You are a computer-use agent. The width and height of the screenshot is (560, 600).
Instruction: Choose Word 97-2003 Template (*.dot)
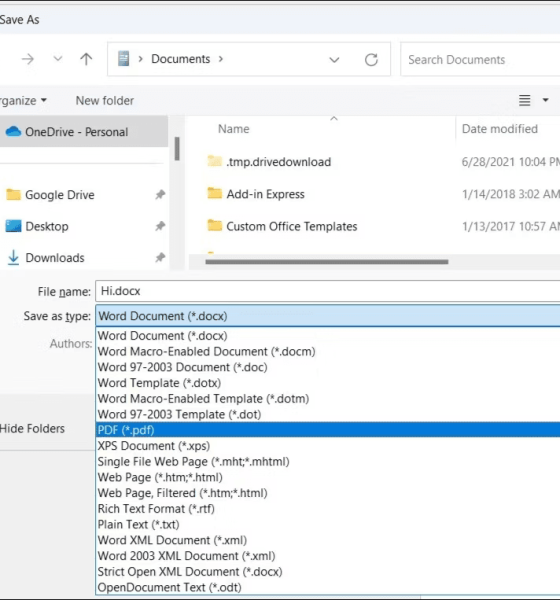pyautogui.click(x=328, y=414)
